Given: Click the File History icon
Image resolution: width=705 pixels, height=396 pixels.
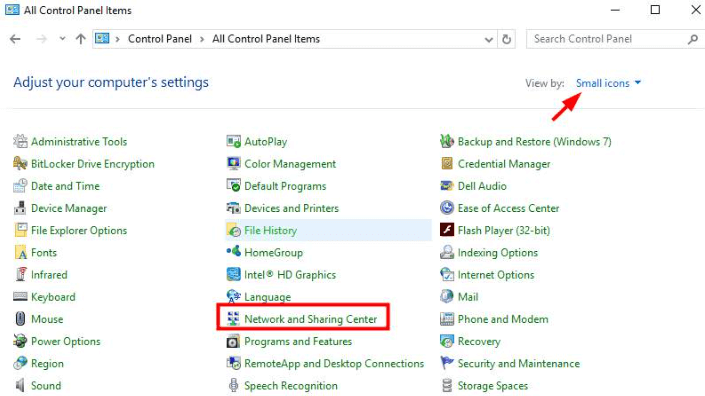Looking at the screenshot, I should tap(233, 230).
